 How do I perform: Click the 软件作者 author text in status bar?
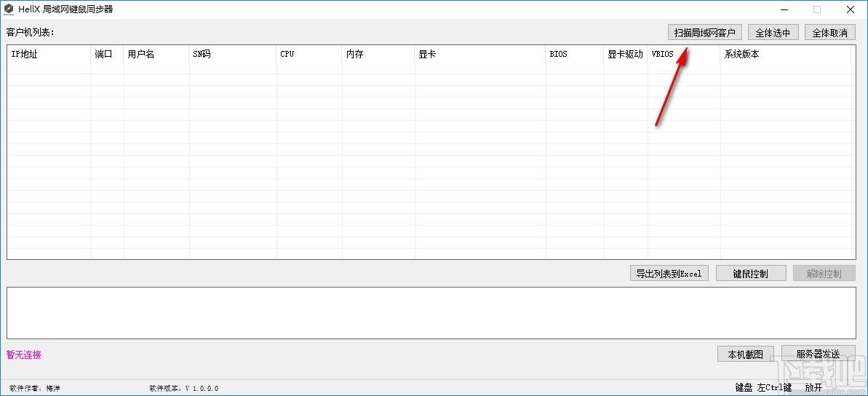coord(35,388)
